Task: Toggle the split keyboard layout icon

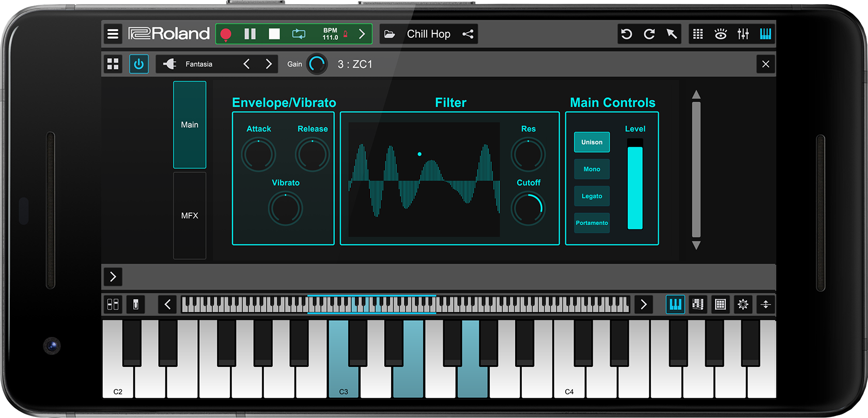Action: (113, 304)
